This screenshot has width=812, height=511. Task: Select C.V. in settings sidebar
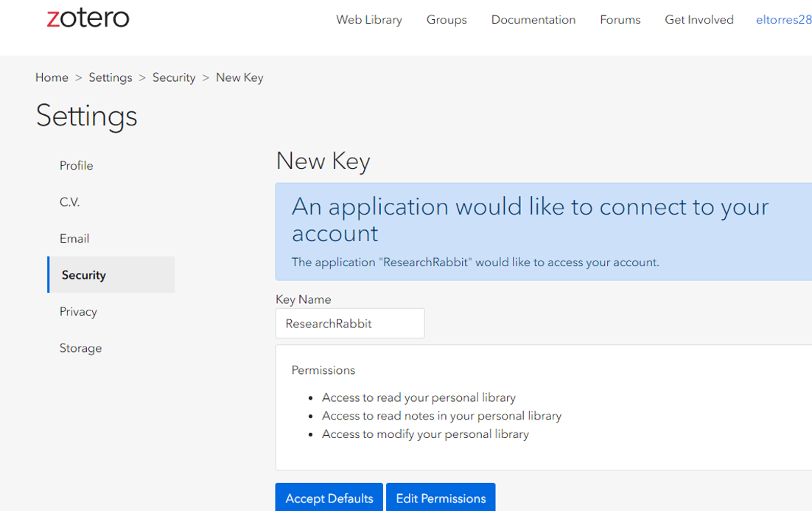[69, 201]
